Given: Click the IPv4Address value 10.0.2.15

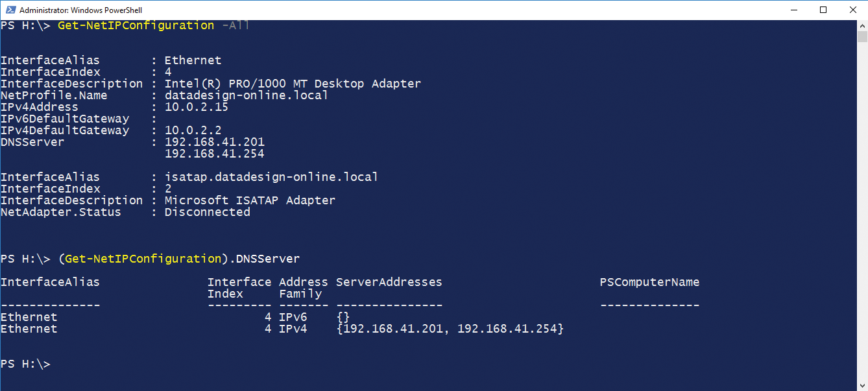Looking at the screenshot, I should [197, 107].
